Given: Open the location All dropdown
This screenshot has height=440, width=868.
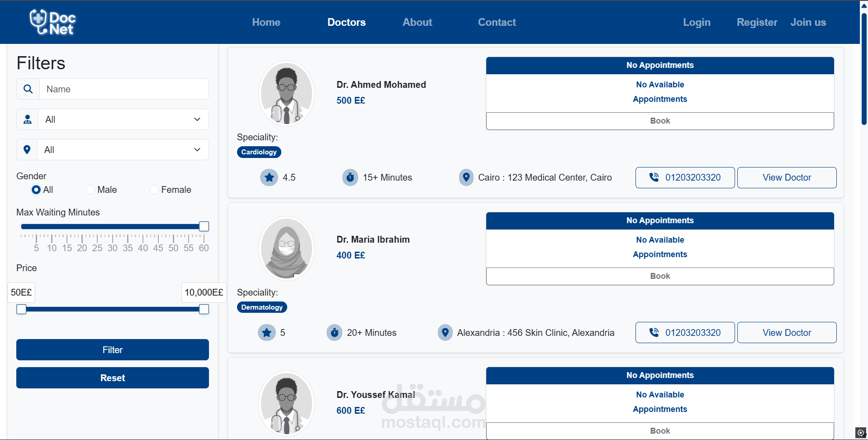Looking at the screenshot, I should [x=123, y=150].
